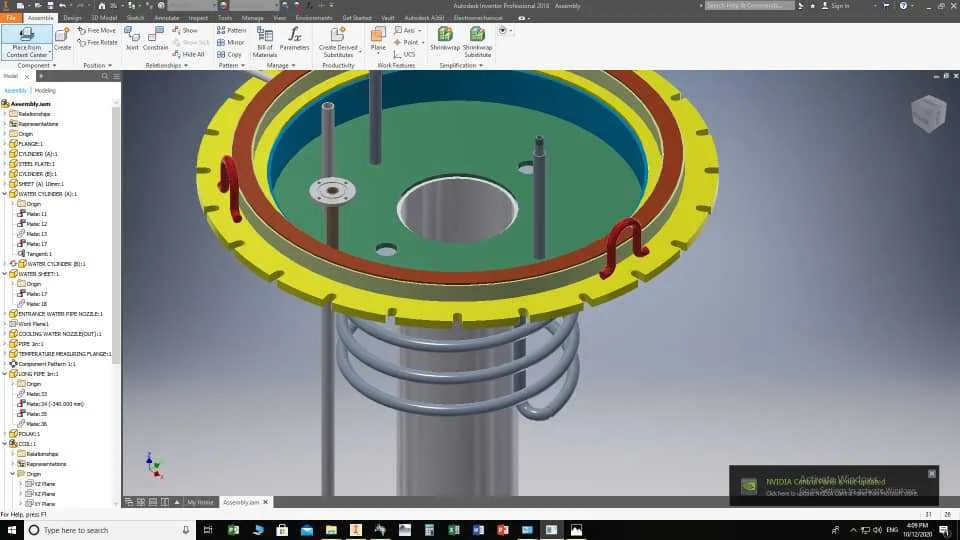Viewport: 960px width, 540px height.
Task: Switch to the Modeling browser view
Action: click(x=45, y=90)
